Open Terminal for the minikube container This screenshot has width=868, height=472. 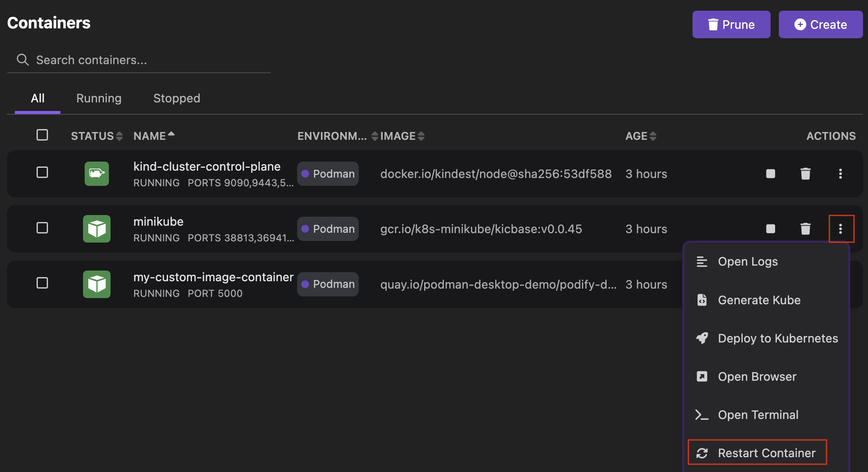point(758,414)
